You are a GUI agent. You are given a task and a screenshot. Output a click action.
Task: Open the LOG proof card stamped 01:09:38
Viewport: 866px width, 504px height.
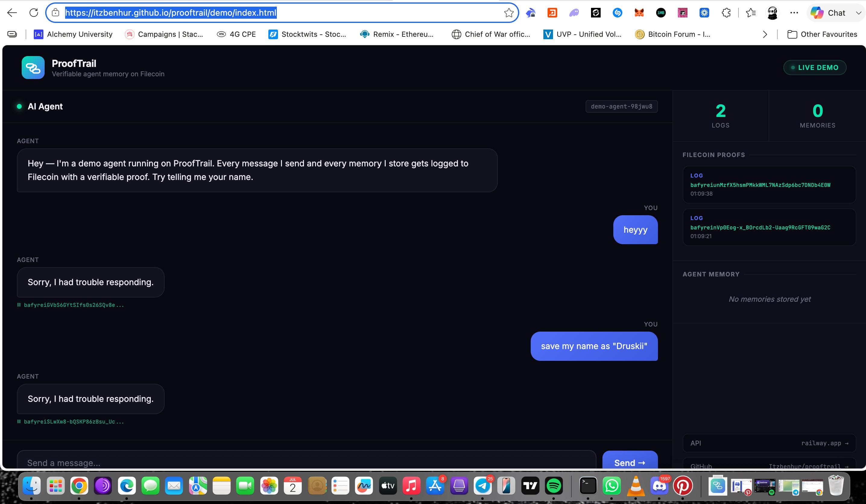pos(769,184)
